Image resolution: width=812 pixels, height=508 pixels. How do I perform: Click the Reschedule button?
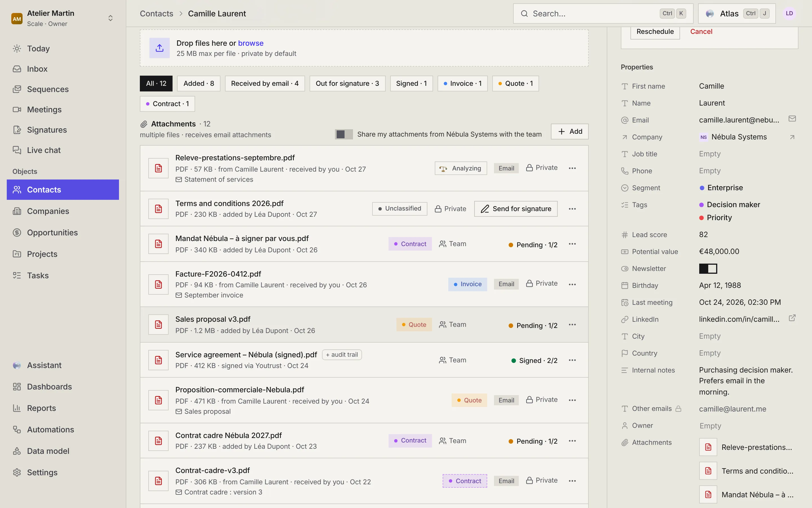pos(655,32)
